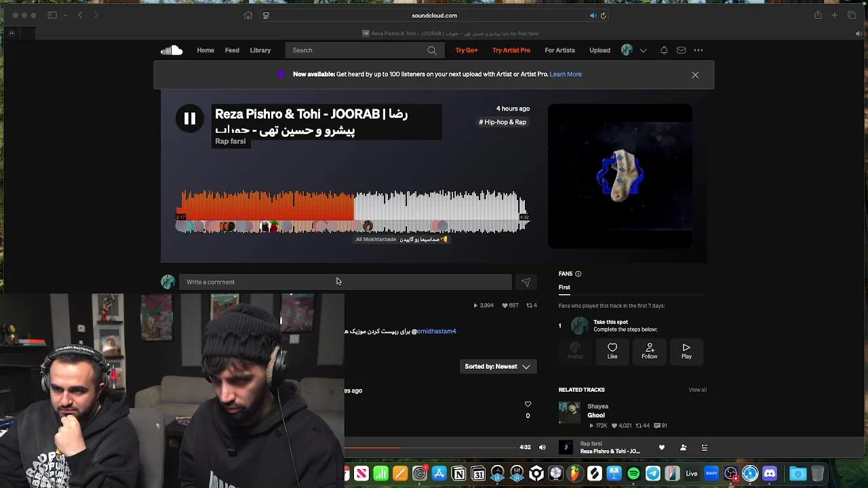Open Safari home button
This screenshot has height=488, width=868.
[x=248, y=16]
